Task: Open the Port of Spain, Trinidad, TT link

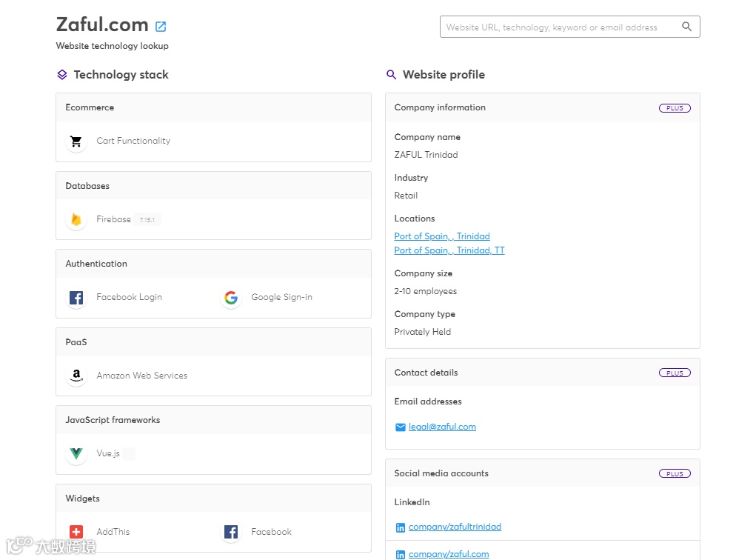Action: tap(449, 250)
